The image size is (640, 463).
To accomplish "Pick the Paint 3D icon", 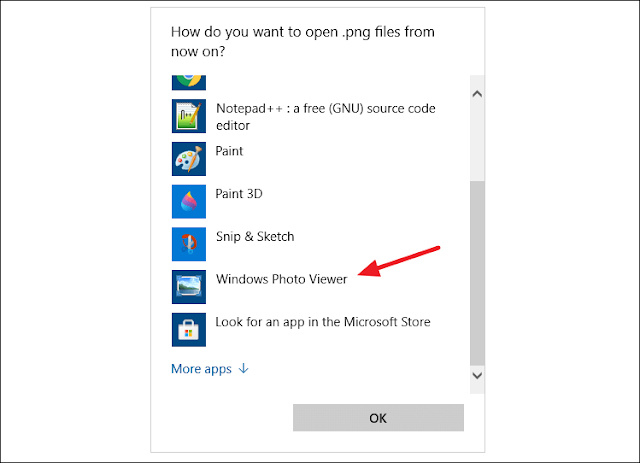I will (x=189, y=202).
